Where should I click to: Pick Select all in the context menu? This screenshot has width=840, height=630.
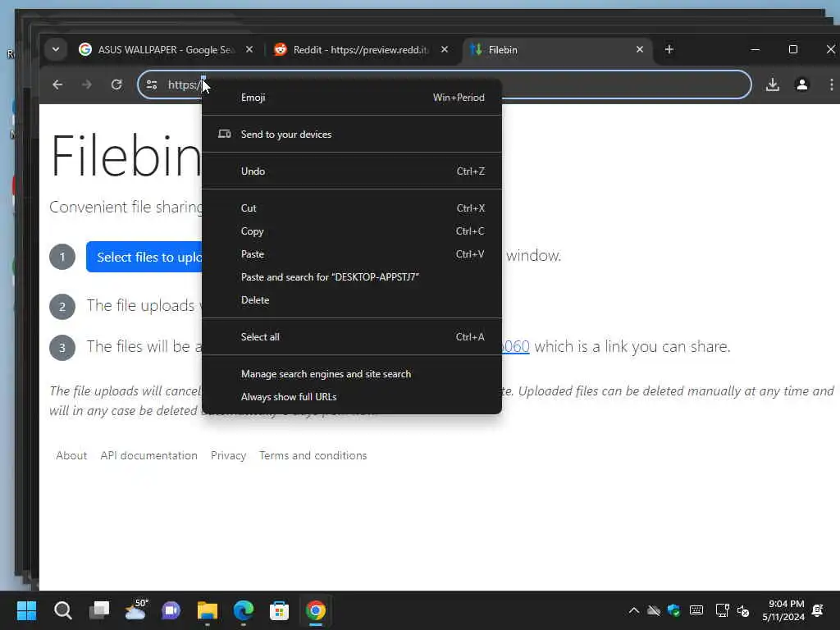tap(352, 337)
